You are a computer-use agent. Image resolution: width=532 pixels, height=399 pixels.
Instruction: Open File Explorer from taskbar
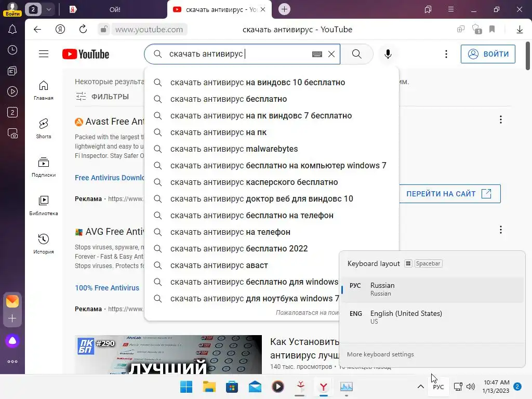pos(209,387)
